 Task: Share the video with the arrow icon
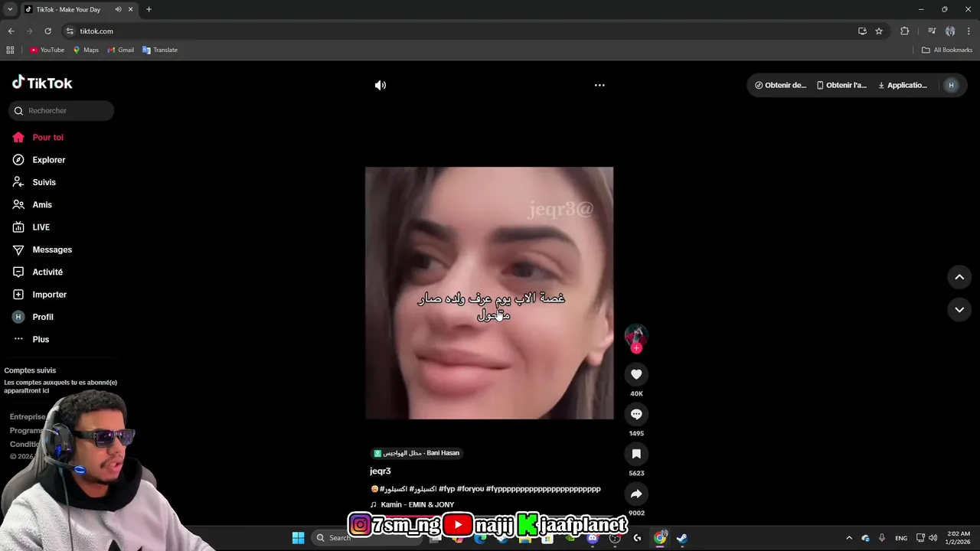pyautogui.click(x=636, y=494)
